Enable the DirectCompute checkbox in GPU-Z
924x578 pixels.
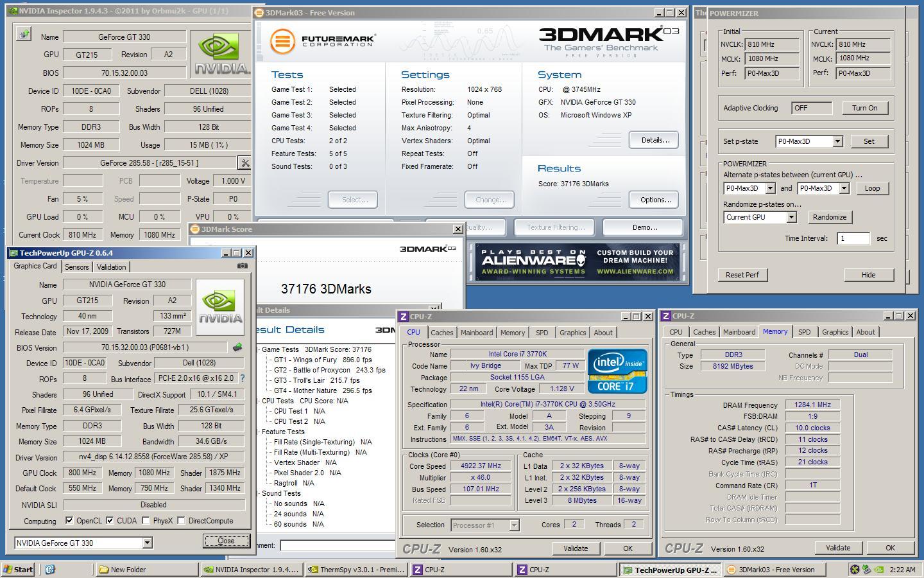(181, 521)
